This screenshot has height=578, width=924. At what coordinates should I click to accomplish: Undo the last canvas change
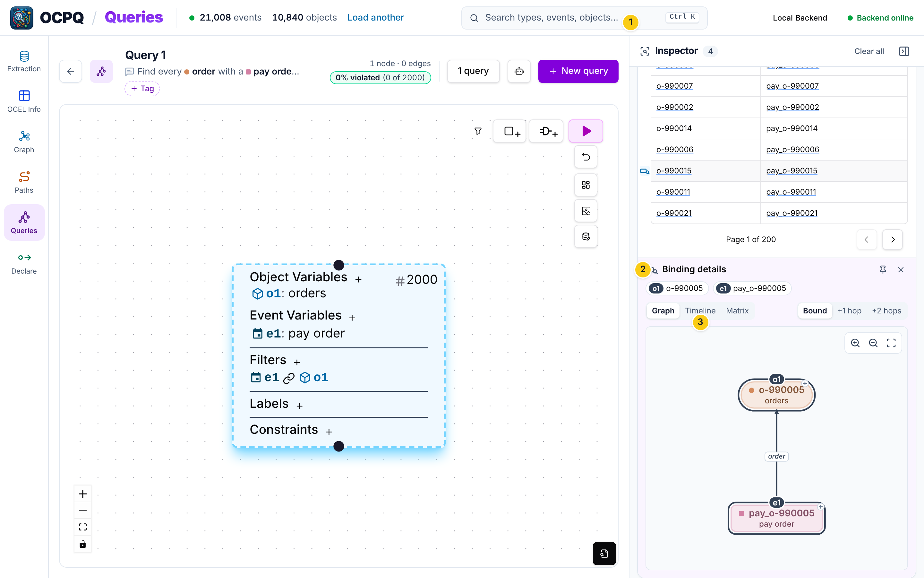586,157
